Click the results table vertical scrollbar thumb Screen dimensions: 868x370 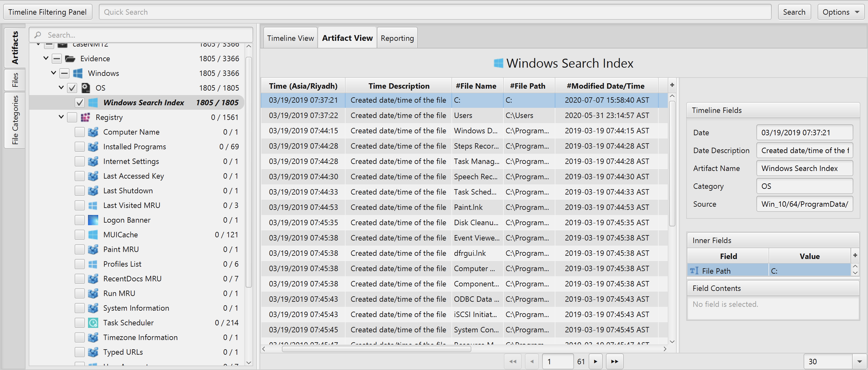click(x=672, y=164)
